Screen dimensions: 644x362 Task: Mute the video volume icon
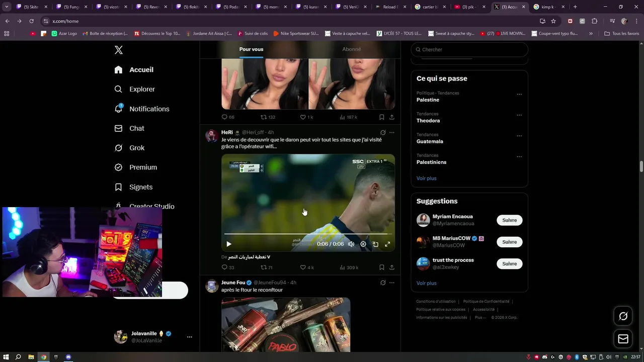coord(351,244)
